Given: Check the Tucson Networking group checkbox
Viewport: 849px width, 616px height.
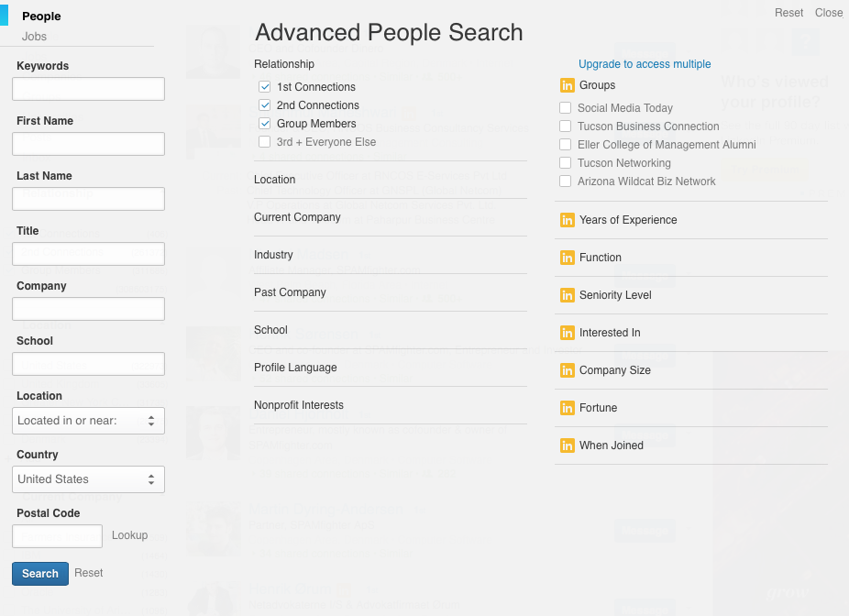Looking at the screenshot, I should pyautogui.click(x=566, y=163).
